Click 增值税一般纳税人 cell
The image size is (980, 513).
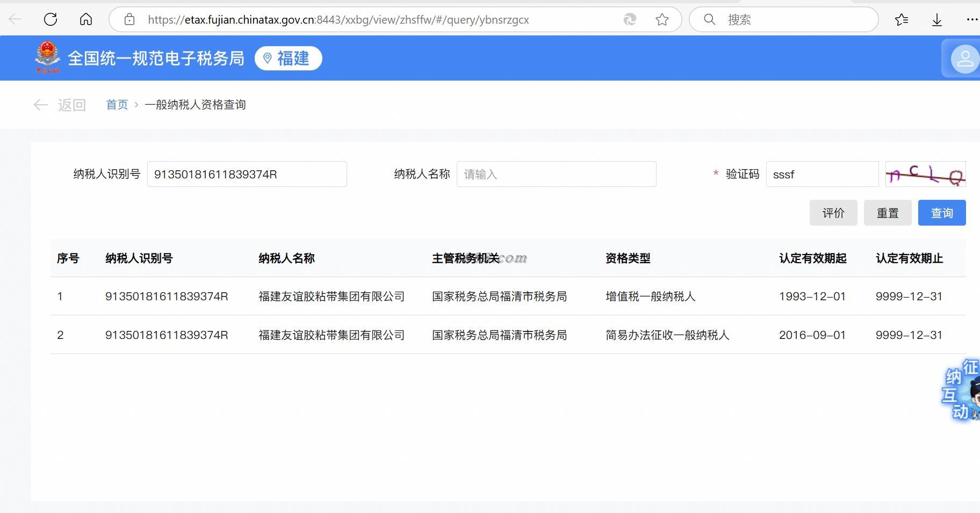point(651,297)
